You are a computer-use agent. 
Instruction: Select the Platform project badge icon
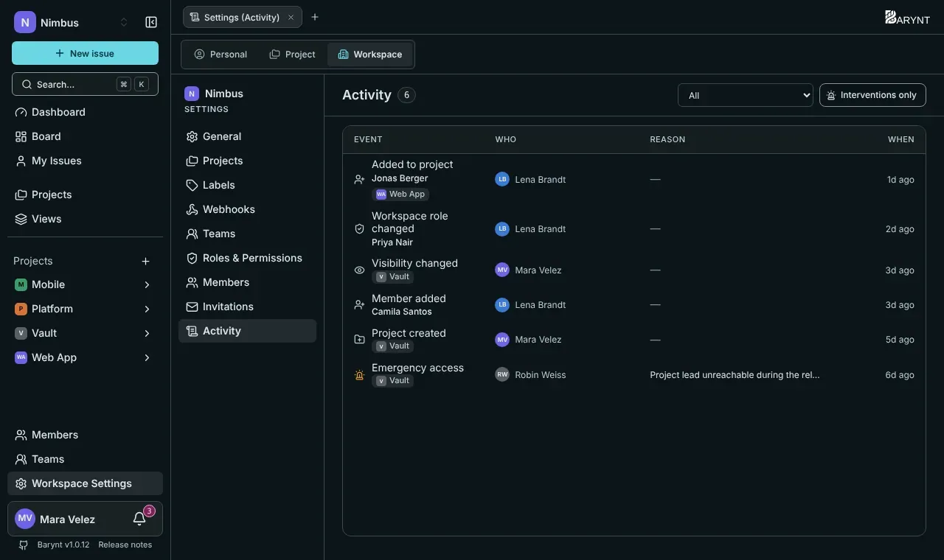click(21, 309)
